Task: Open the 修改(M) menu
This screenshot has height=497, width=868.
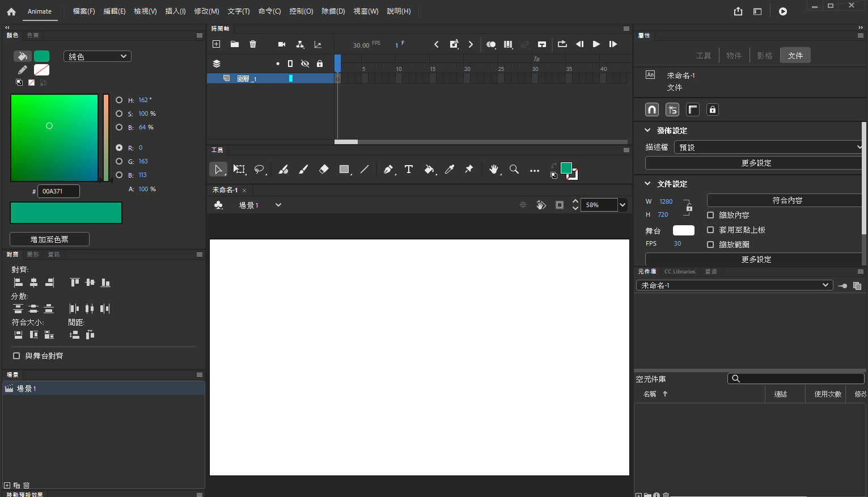Action: (206, 11)
